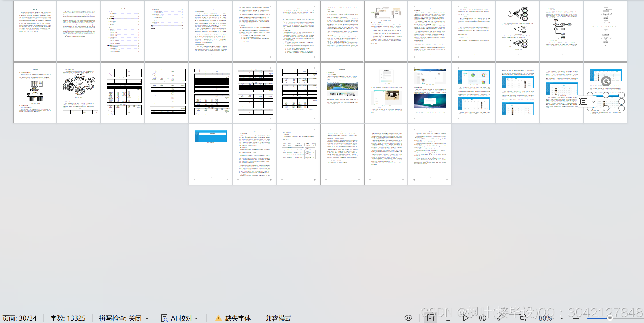Viewport: 644px width, 323px height.
Task: Switch to outline view icon
Action: (448, 318)
